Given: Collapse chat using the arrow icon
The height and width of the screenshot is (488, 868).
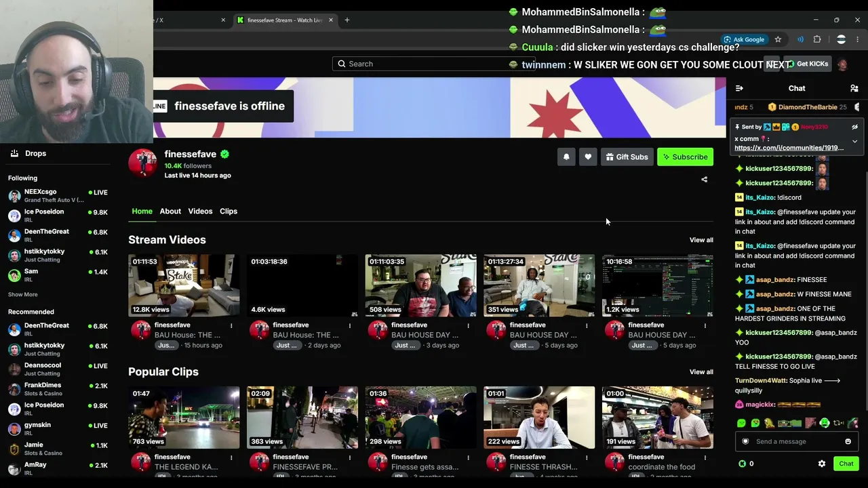Looking at the screenshot, I should tap(739, 88).
